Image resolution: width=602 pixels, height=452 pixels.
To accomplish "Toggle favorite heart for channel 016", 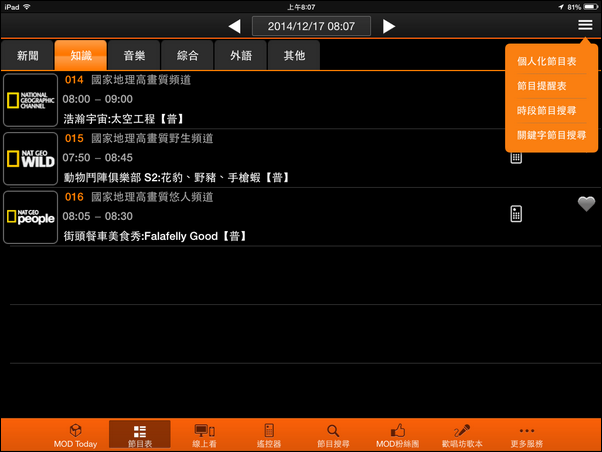I will point(586,204).
